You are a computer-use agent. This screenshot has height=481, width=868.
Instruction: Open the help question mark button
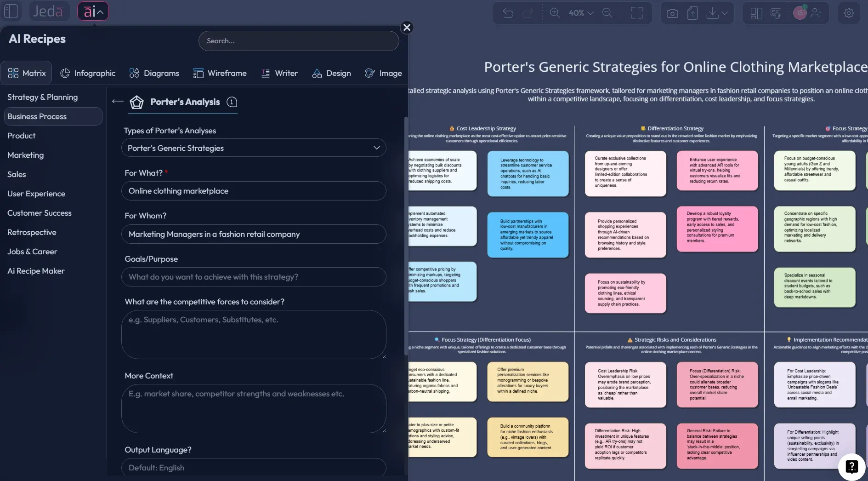pyautogui.click(x=851, y=466)
